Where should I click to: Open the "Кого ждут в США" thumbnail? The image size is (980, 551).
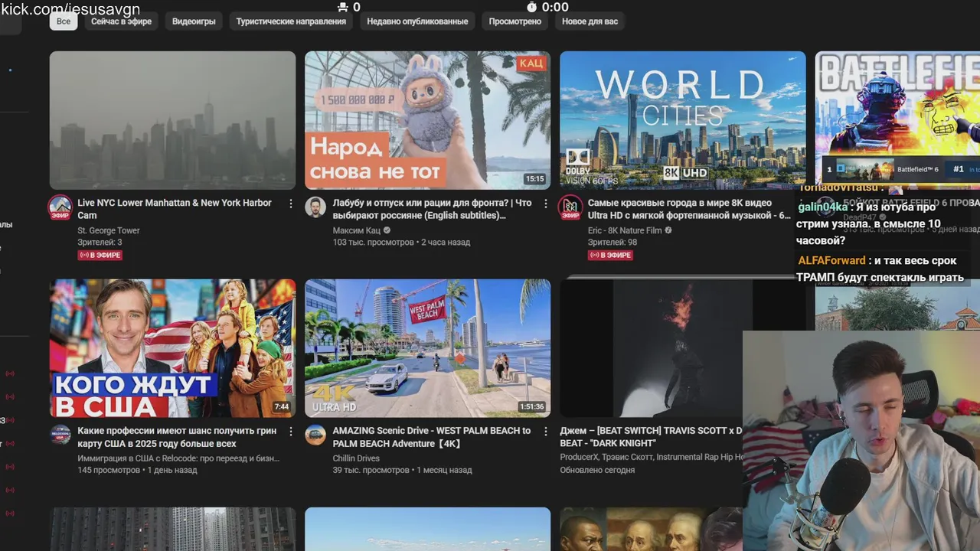(x=172, y=348)
